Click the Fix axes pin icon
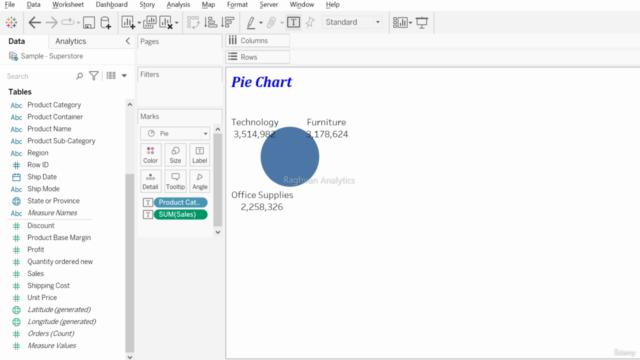Image resolution: width=640 pixels, height=360 pixels. tap(310, 22)
